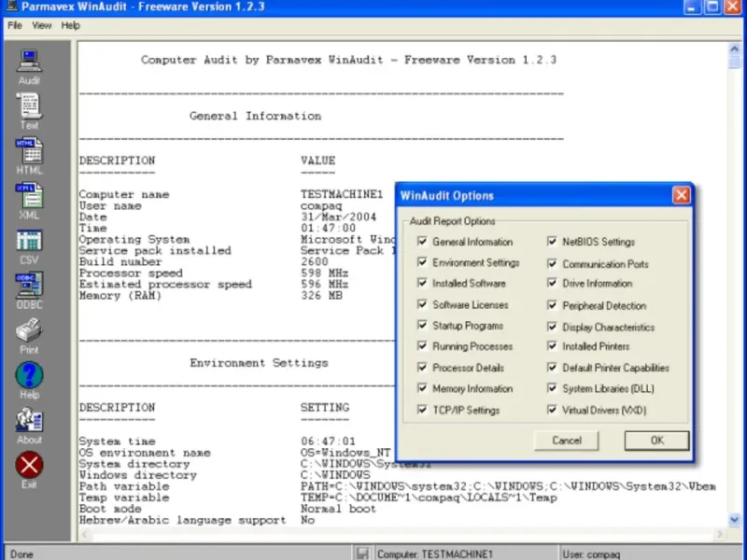Screen dimensions: 747x560
Task: Open ODBC database export
Action: [x=29, y=291]
